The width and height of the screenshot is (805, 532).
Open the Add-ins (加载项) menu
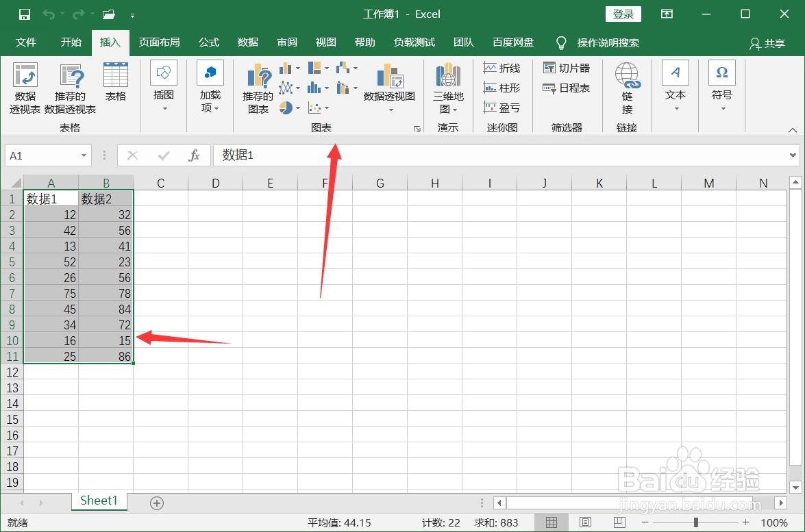[210, 86]
